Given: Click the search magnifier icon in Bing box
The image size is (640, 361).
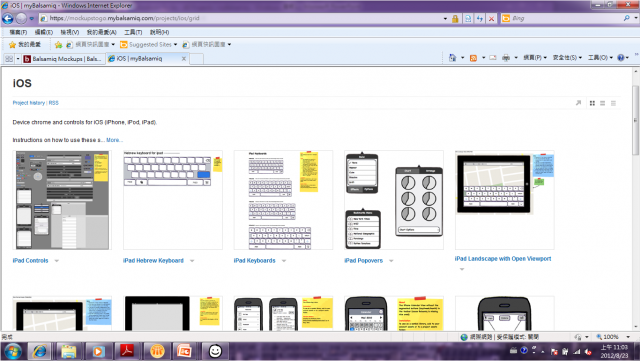Looking at the screenshot, I should [627, 18].
